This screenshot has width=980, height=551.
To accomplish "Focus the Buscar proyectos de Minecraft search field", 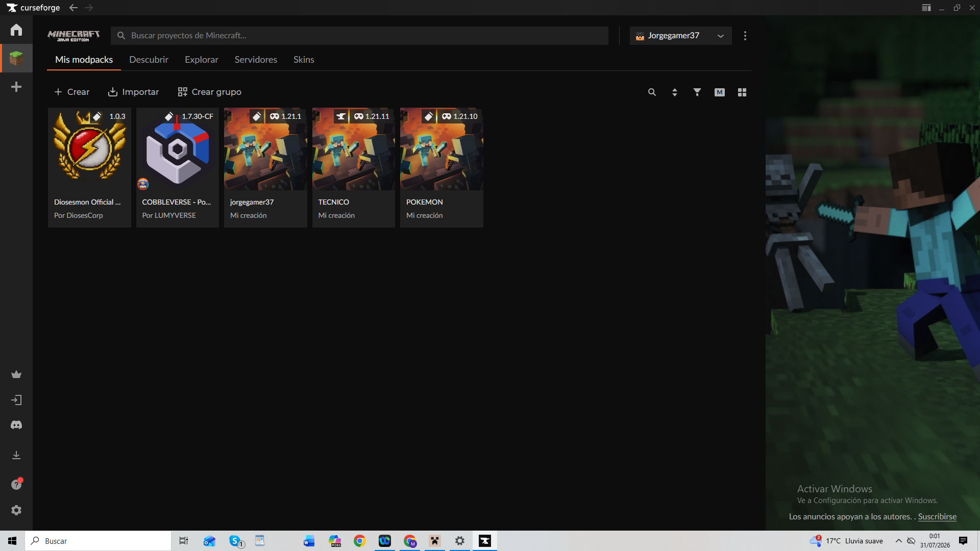I will click(x=359, y=36).
